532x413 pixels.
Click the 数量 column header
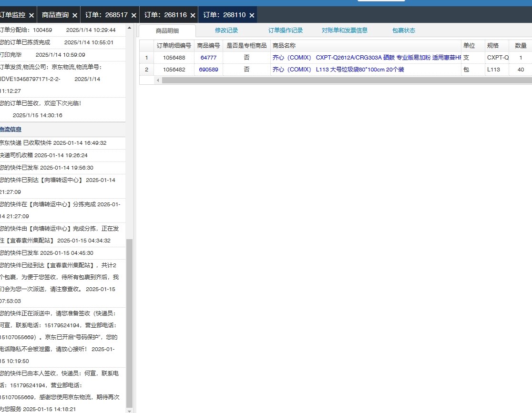[x=521, y=45]
